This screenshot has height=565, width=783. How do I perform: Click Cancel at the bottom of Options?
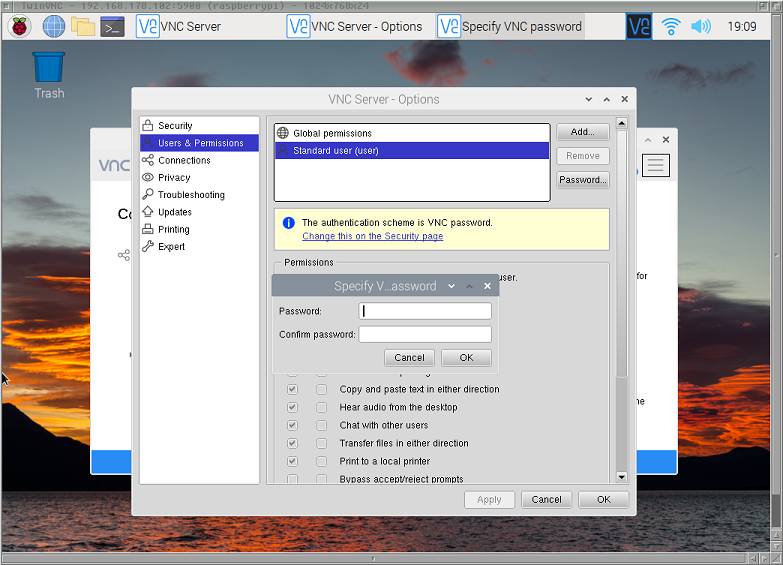click(x=546, y=500)
